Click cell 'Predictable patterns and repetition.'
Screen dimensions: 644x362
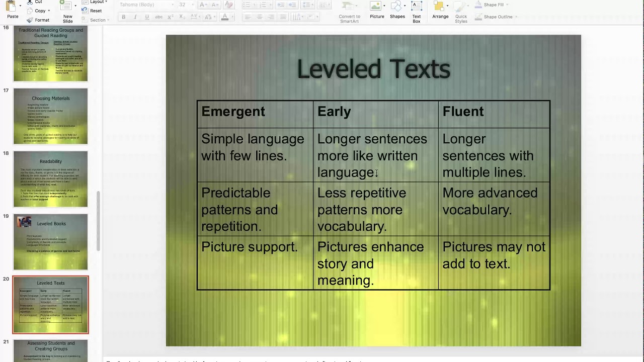(255, 209)
